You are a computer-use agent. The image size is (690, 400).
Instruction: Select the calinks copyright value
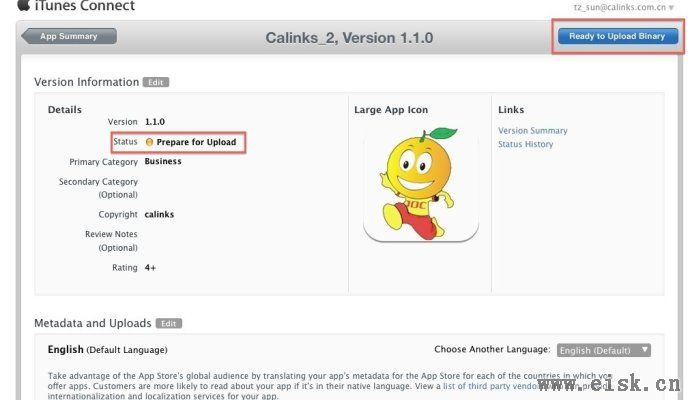point(159,214)
